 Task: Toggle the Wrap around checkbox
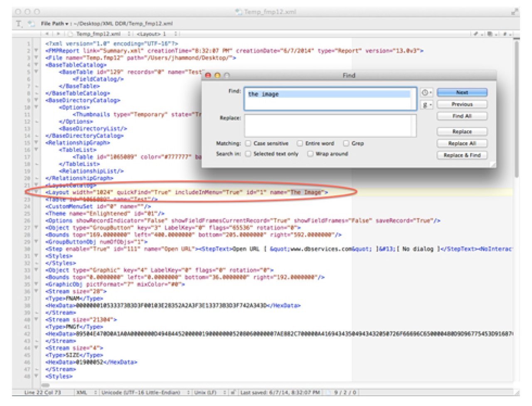[x=310, y=154]
